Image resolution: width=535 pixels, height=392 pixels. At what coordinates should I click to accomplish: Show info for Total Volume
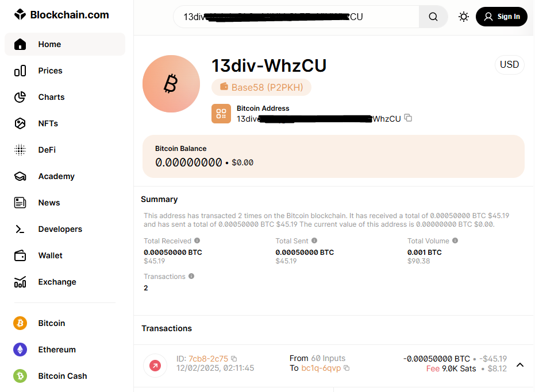(455, 241)
